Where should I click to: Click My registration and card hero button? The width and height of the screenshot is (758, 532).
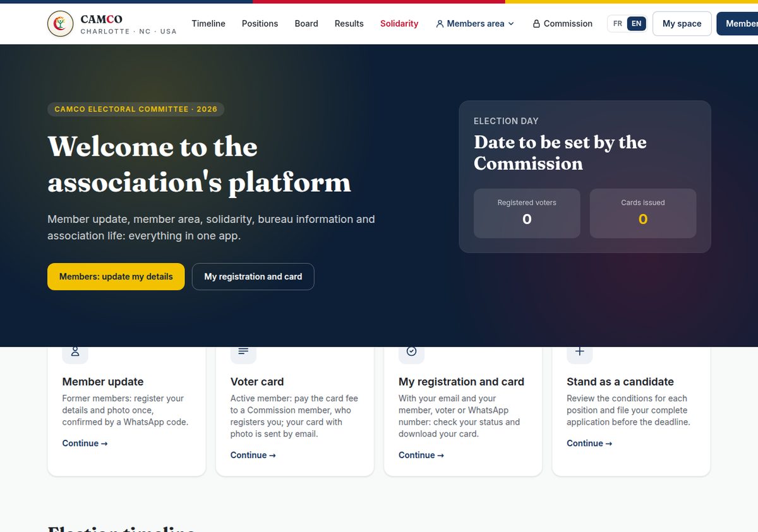click(x=253, y=276)
